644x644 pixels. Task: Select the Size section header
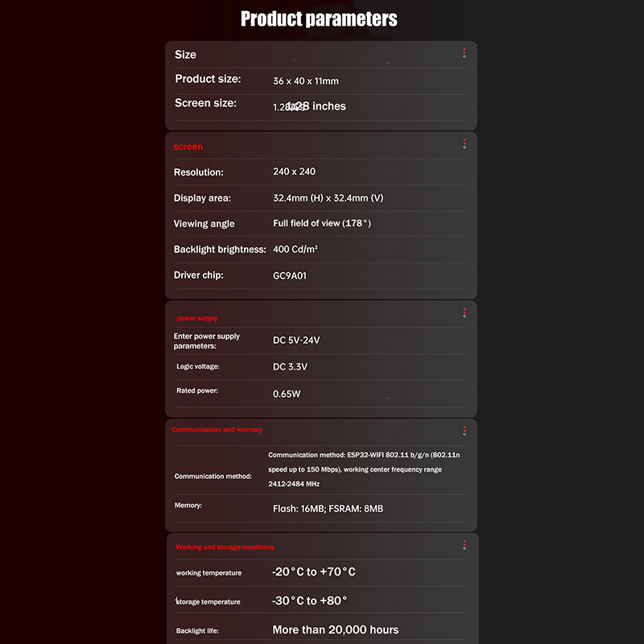pos(185,55)
